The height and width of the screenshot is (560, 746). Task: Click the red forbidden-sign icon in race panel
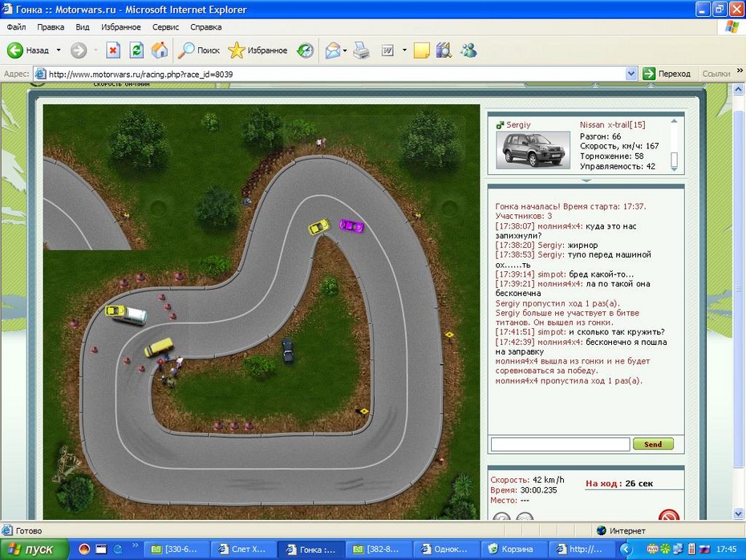tap(668, 515)
